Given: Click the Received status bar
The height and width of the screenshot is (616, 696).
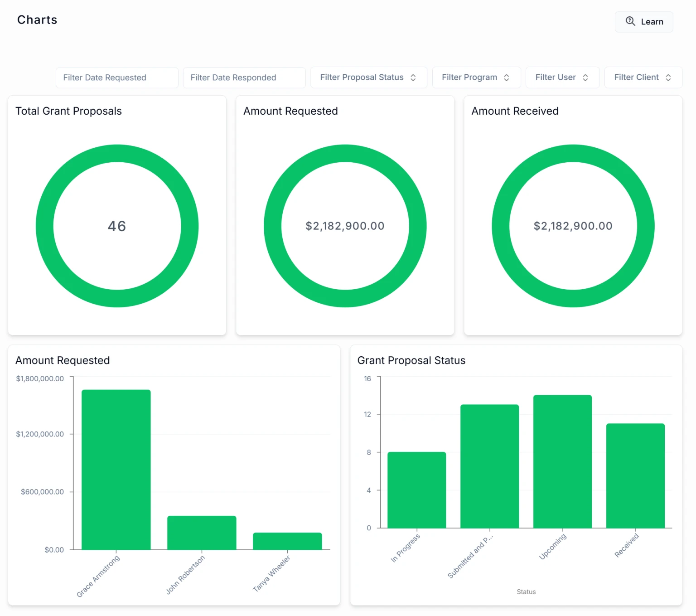Looking at the screenshot, I should (635, 475).
